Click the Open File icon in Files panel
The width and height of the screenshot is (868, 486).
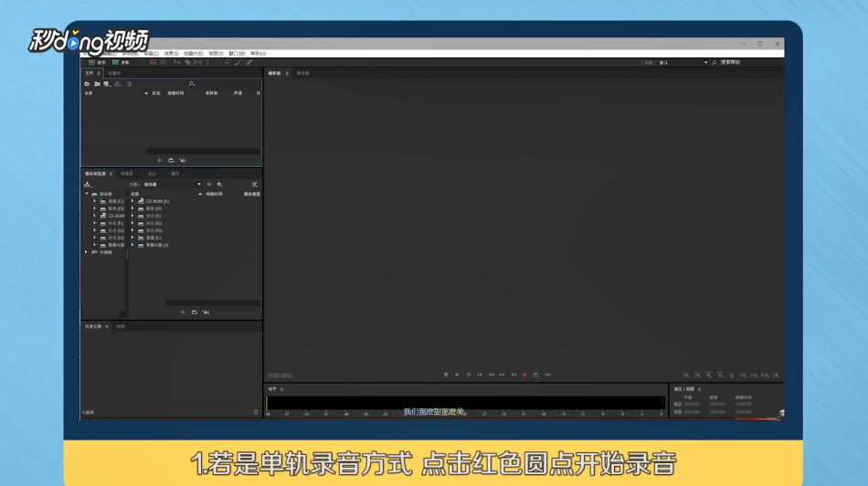pos(87,84)
